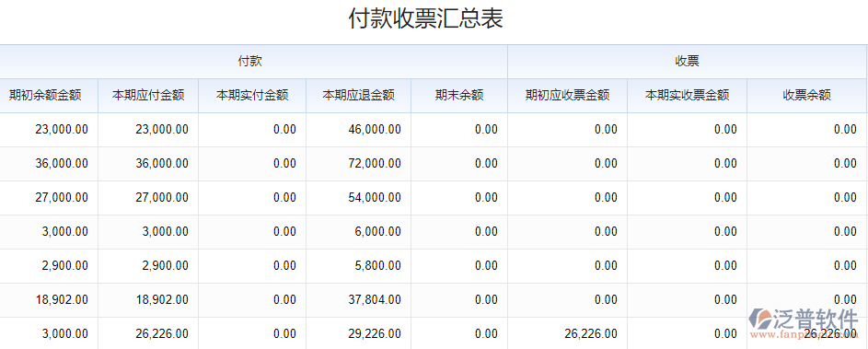The height and width of the screenshot is (349, 868).
Task: Click the 本期应付金额 column header
Action: pyautogui.click(x=148, y=95)
